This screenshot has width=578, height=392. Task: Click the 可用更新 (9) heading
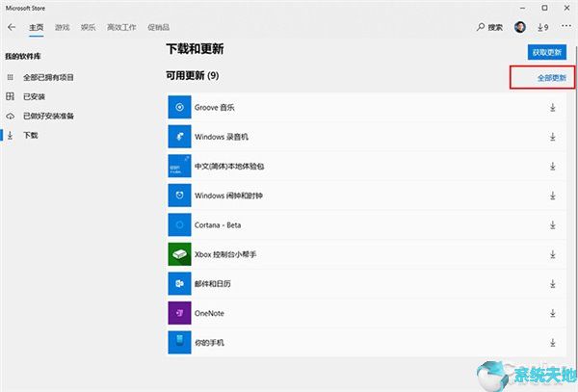(x=193, y=76)
